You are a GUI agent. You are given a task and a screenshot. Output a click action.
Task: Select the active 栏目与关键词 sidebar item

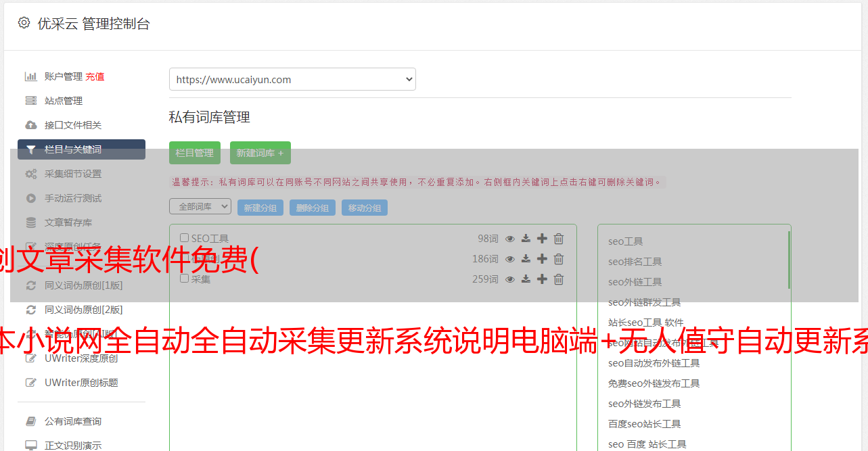(x=81, y=149)
